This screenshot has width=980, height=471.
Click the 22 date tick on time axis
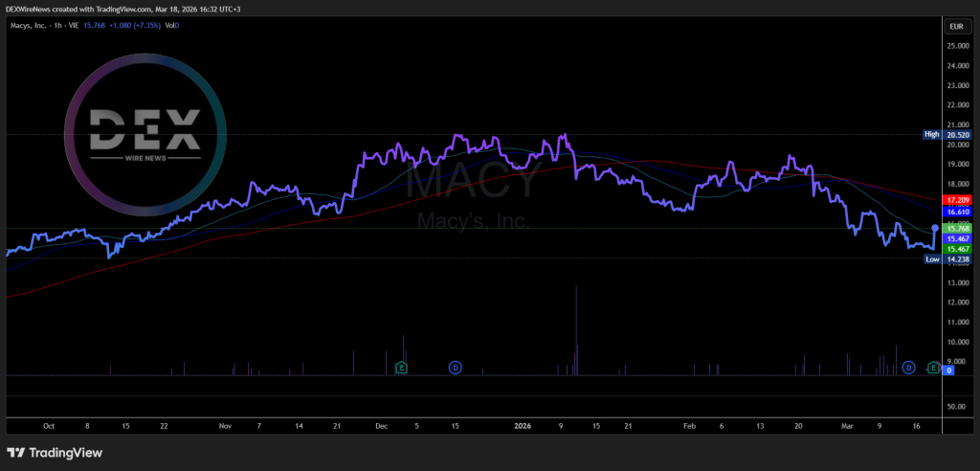(x=164, y=426)
